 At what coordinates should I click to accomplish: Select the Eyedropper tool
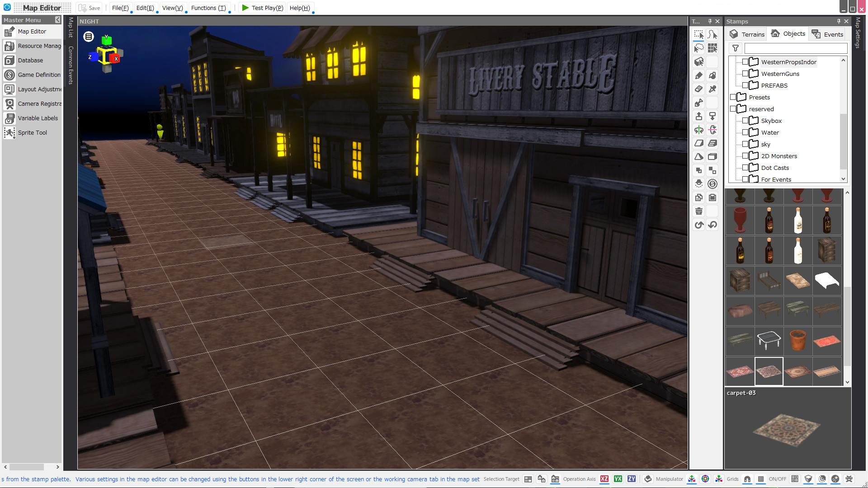point(713,89)
